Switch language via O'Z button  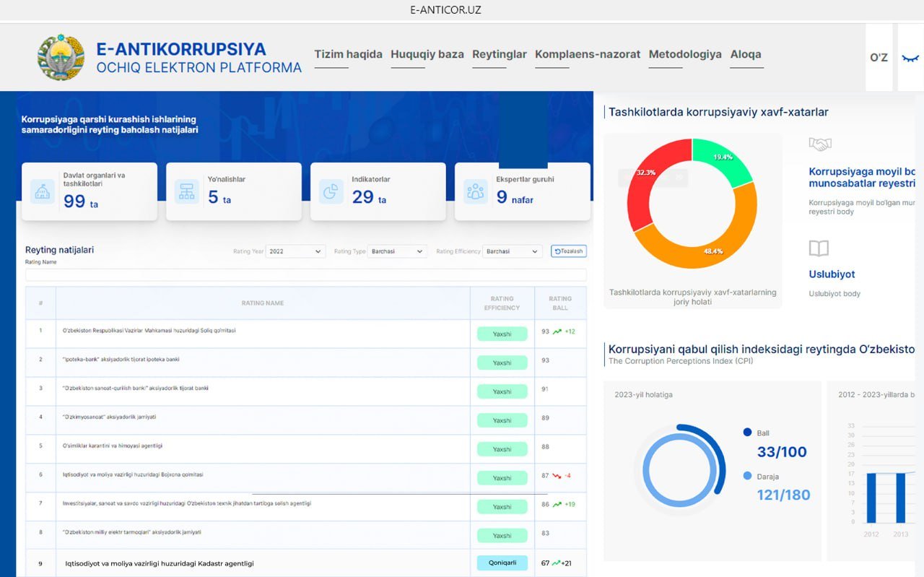[x=879, y=58]
